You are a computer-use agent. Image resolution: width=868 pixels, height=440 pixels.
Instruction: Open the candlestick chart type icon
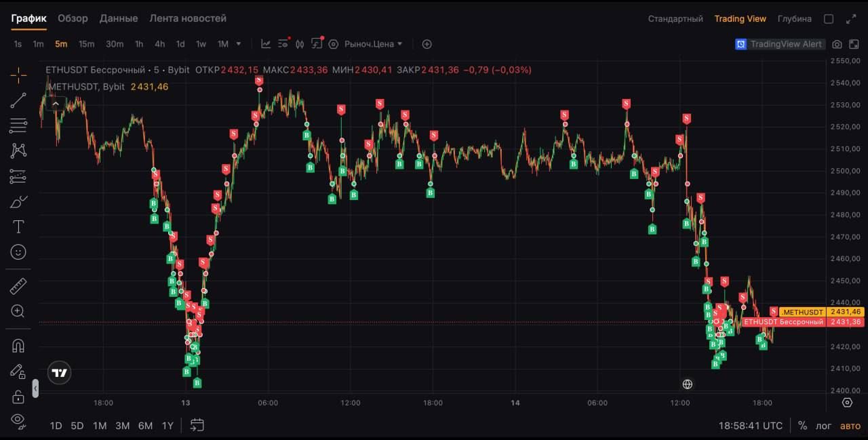[x=300, y=44]
